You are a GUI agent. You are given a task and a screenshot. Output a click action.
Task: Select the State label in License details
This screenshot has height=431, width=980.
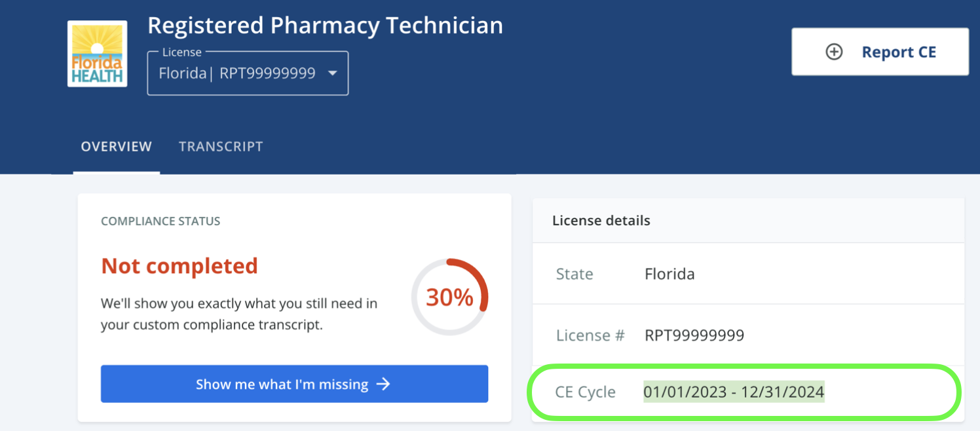pyautogui.click(x=575, y=274)
